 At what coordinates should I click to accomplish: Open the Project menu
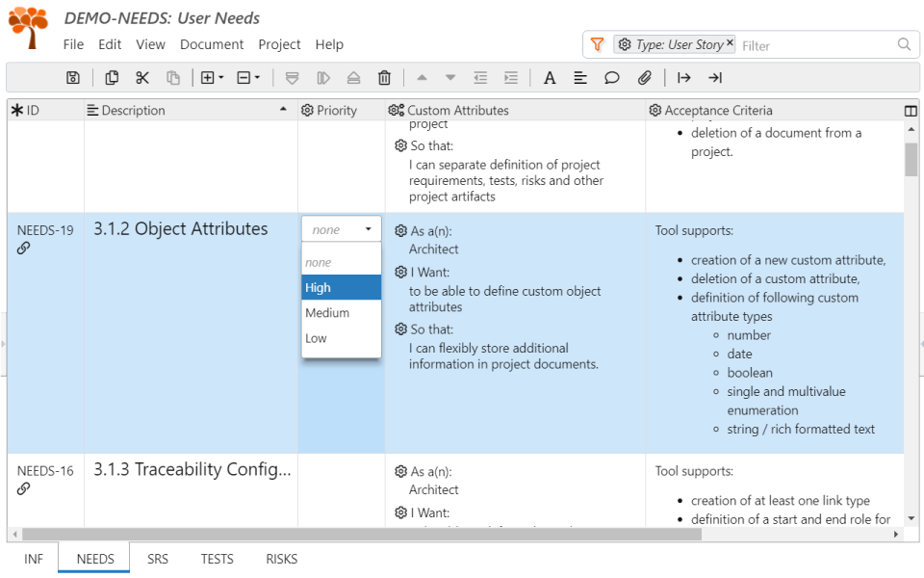click(279, 44)
